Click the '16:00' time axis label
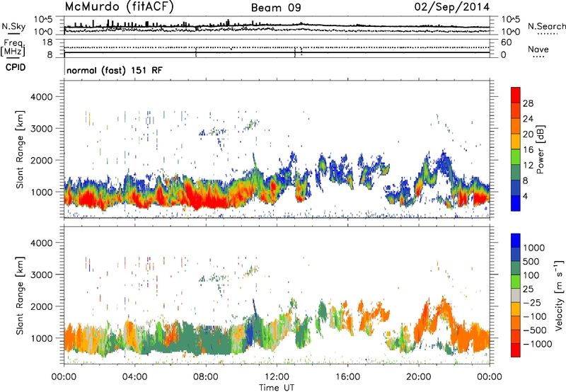The width and height of the screenshot is (566, 392). tap(347, 377)
